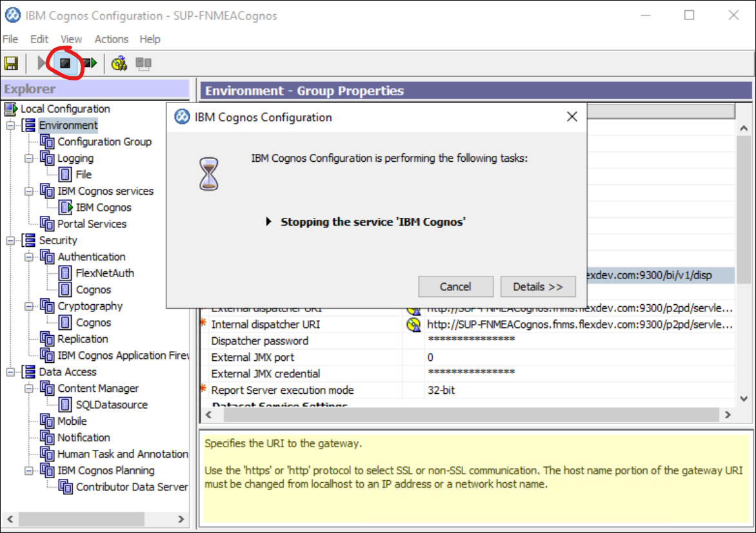Click the running IBM Cognos service icon
This screenshot has width=756, height=533.
point(66,208)
